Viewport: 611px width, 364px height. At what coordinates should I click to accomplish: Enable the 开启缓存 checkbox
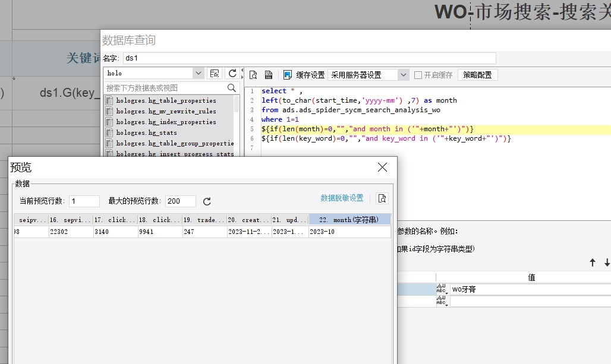pos(418,75)
